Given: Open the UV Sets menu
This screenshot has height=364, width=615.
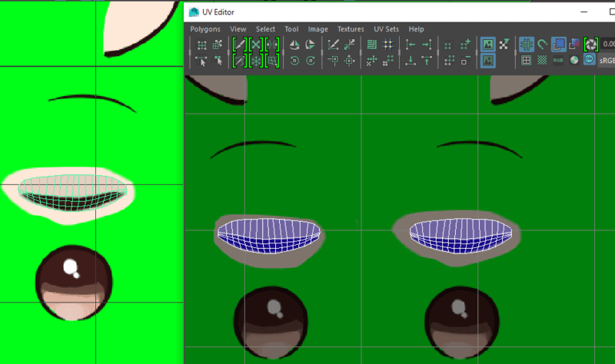Looking at the screenshot, I should 387,29.
